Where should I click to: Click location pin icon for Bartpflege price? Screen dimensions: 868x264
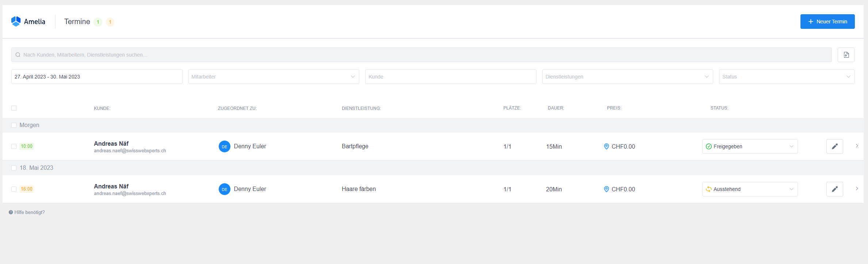pyautogui.click(x=606, y=146)
